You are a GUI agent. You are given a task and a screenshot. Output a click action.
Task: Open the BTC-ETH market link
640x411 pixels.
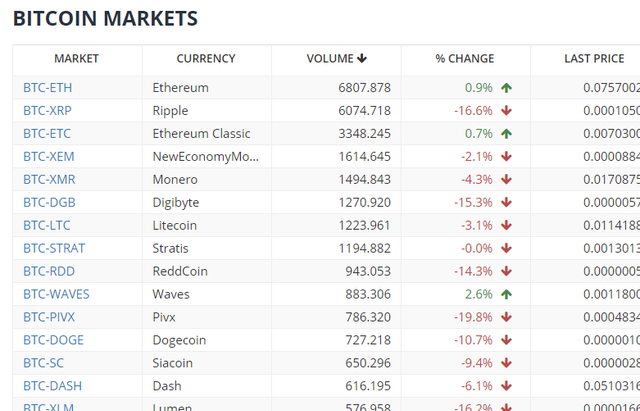point(47,88)
